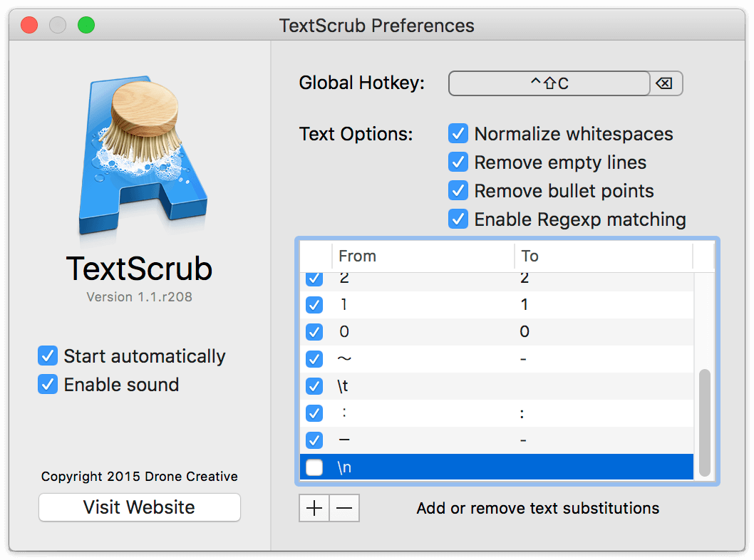
Task: Click the plus button to add substitution
Action: (x=314, y=508)
